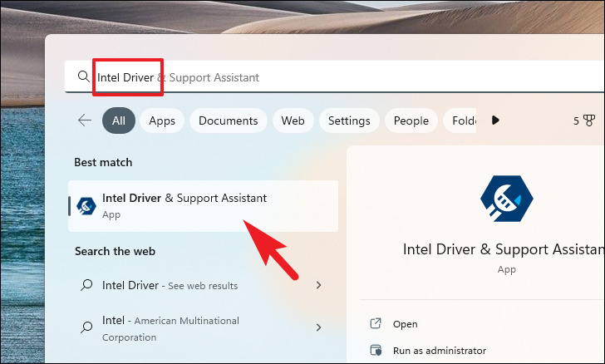Screen dimensions: 605x364
Task: Select the All filter tab
Action: pos(119,121)
